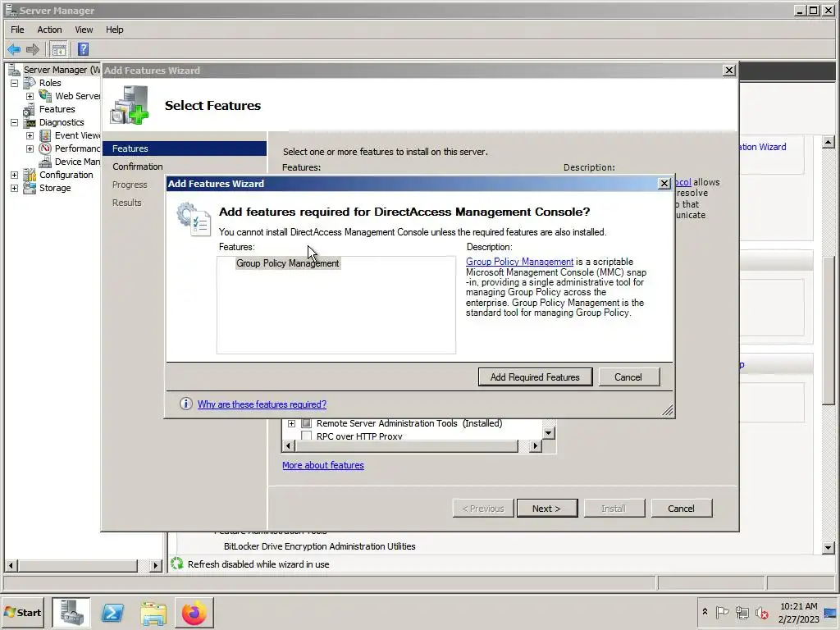The height and width of the screenshot is (630, 840).
Task: Click the Server Manager taskbar icon
Action: coord(71,612)
